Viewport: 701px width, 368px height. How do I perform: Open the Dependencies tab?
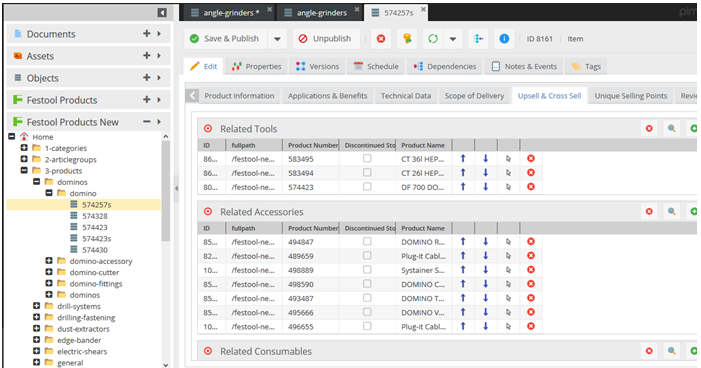point(445,66)
